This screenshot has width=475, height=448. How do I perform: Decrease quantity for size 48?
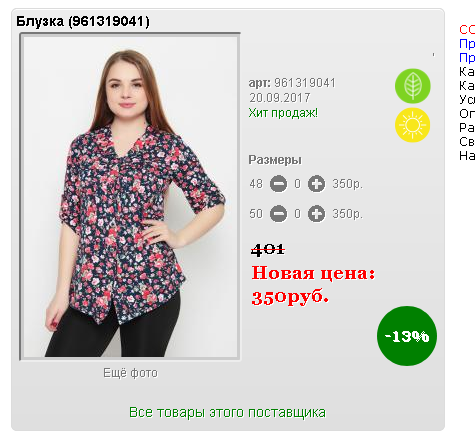pos(278,184)
